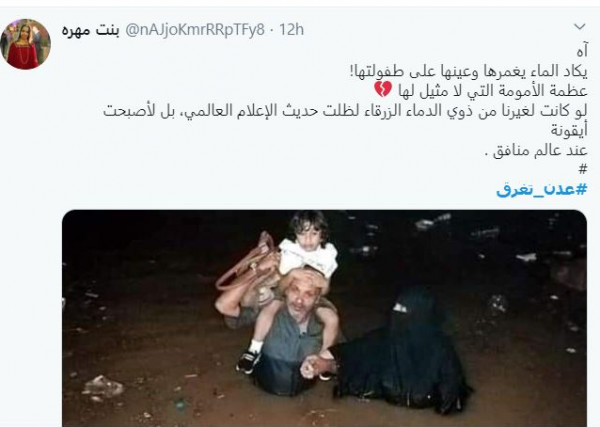Click the long line starting لو كانت لغيرنا
This screenshot has height=427, width=600.
point(345,111)
